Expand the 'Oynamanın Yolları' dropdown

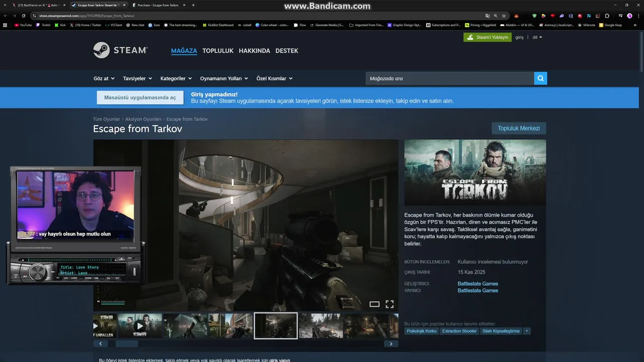tap(224, 78)
